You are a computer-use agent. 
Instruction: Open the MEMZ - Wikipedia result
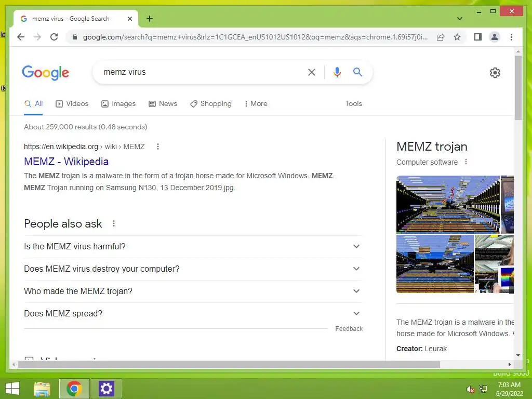coord(66,162)
